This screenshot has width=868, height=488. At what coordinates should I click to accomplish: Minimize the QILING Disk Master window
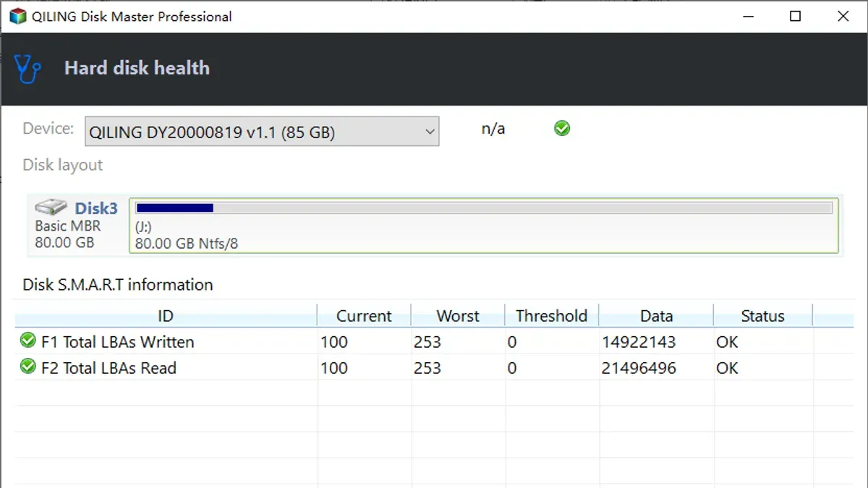tap(747, 17)
